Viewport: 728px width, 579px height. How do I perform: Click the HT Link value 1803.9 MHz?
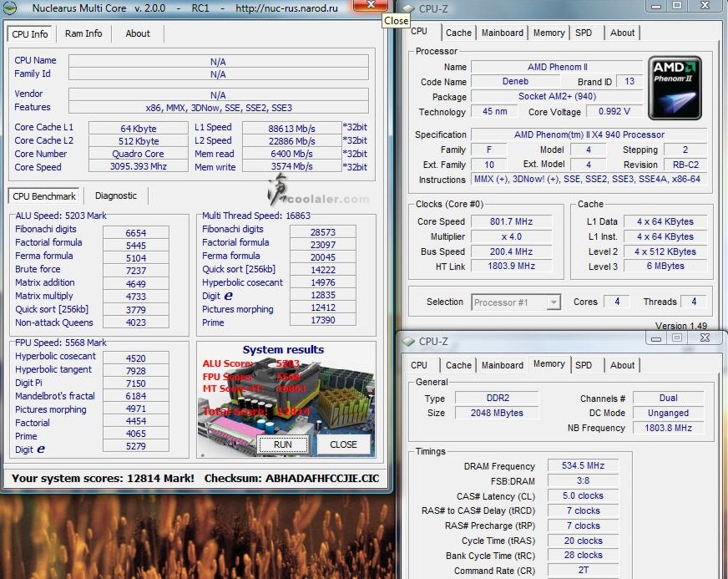pos(511,266)
